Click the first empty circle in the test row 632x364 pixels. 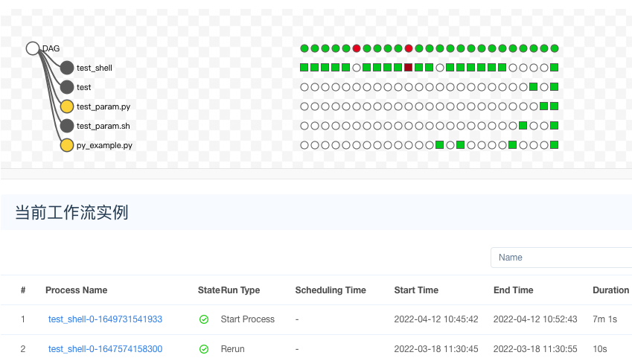(x=304, y=87)
